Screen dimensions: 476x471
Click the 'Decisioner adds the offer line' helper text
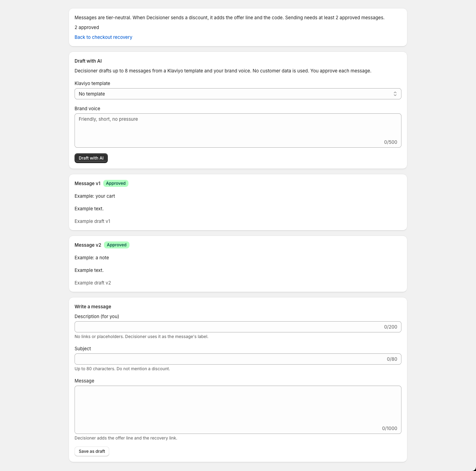[x=126, y=438]
